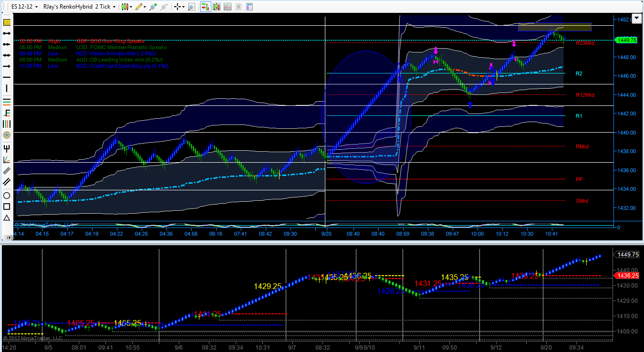
Task: Open the chart Properties toolbar icon
Action: 249,7
